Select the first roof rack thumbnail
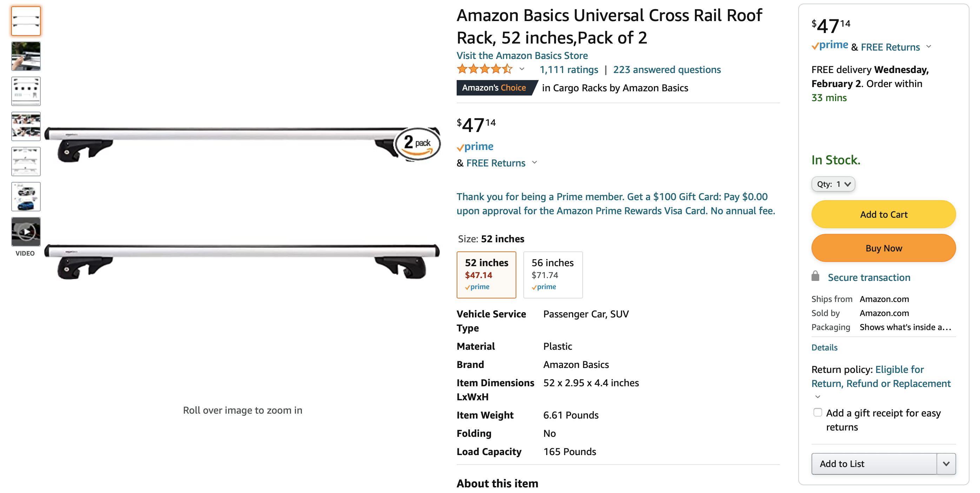 pos(26,21)
